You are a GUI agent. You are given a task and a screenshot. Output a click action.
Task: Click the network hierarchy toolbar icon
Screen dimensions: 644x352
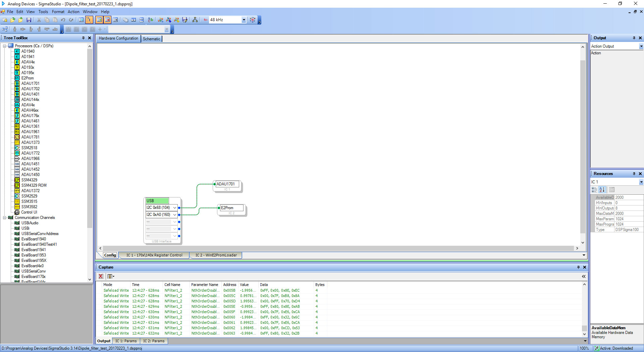[195, 20]
